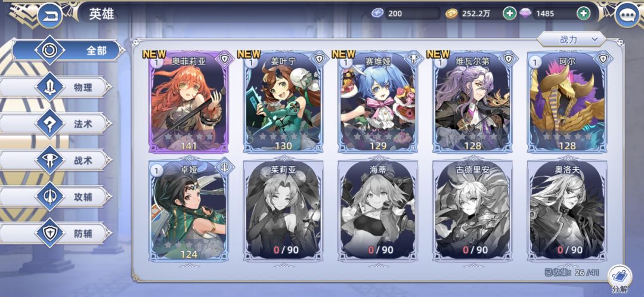The width and height of the screenshot is (644, 297).
Task: Open the chat bubble icon
Action: [x=627, y=16]
